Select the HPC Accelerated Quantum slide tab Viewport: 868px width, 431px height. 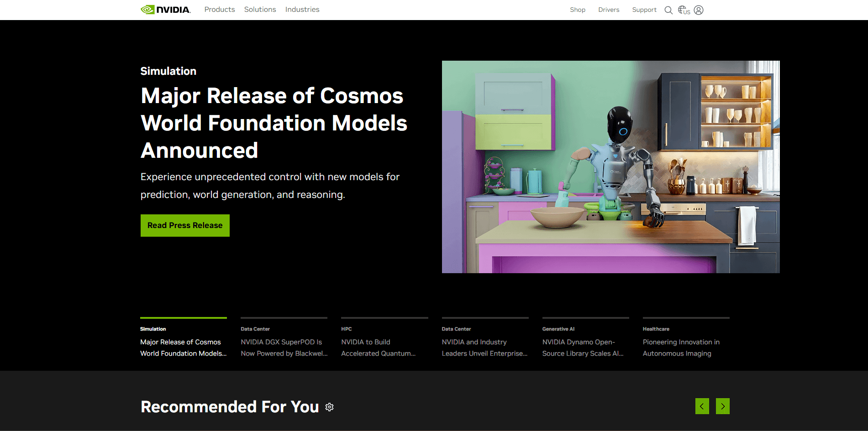click(x=384, y=347)
